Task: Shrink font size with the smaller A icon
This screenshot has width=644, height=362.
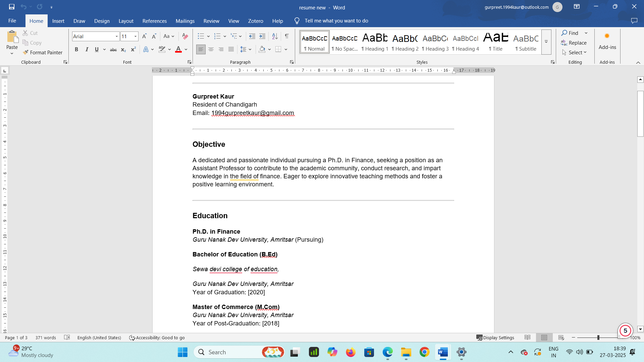Action: 154,36
